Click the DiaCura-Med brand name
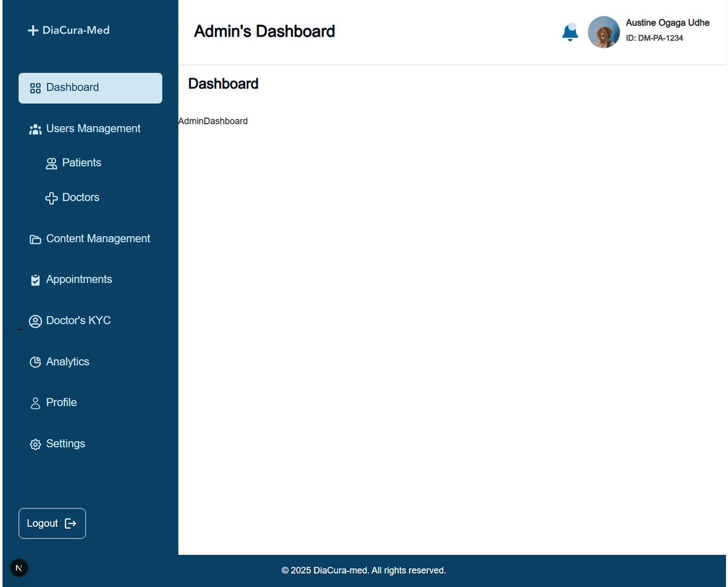Image resolution: width=728 pixels, height=587 pixels. coord(76,30)
